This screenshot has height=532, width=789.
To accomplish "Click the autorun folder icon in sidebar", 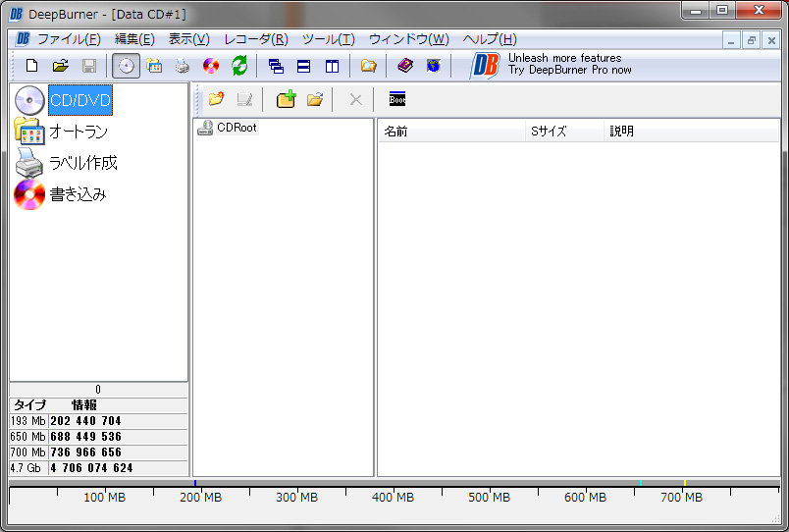I will click(x=29, y=132).
